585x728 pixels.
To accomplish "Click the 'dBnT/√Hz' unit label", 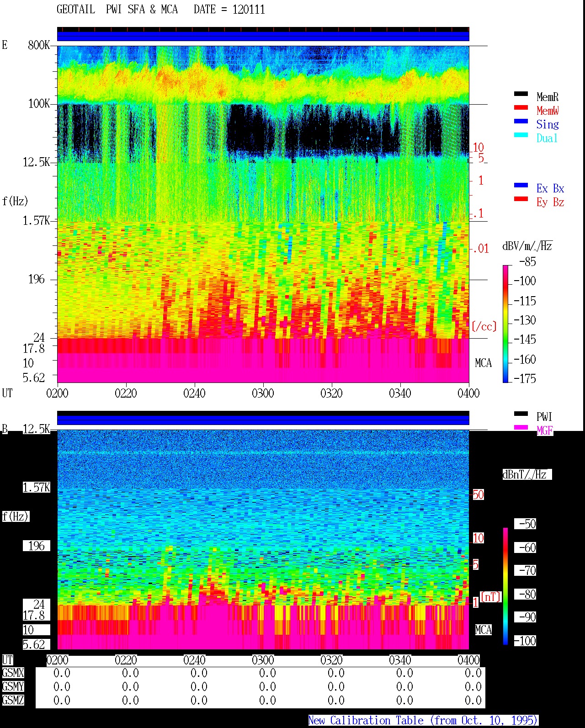I will click(x=527, y=474).
